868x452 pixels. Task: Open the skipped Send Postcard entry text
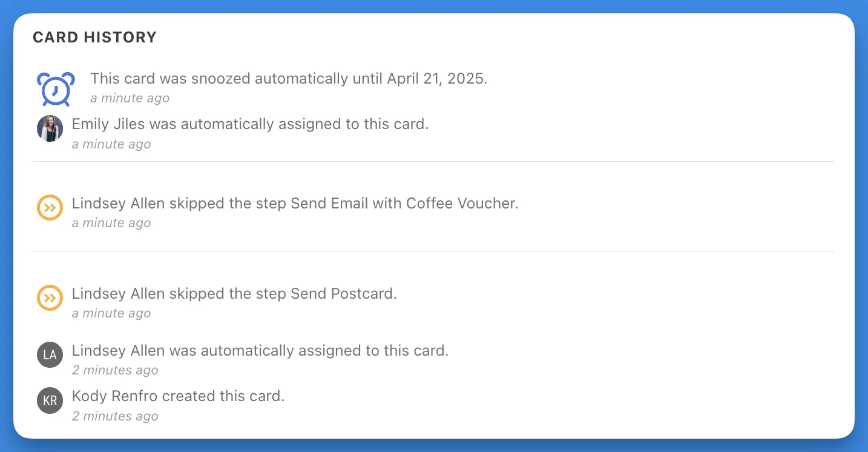pos(234,294)
